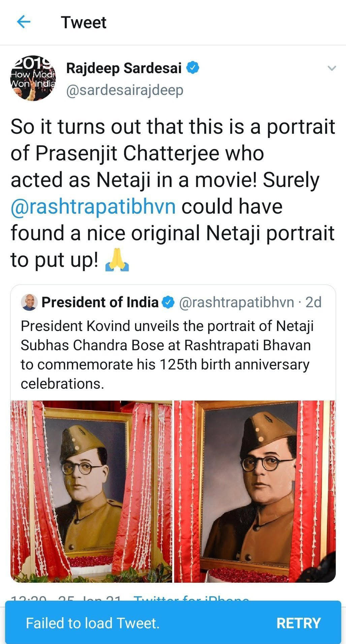This screenshot has height=644, width=346.
Task: Tap the quoted tweet text about President Kovind
Action: point(167,355)
